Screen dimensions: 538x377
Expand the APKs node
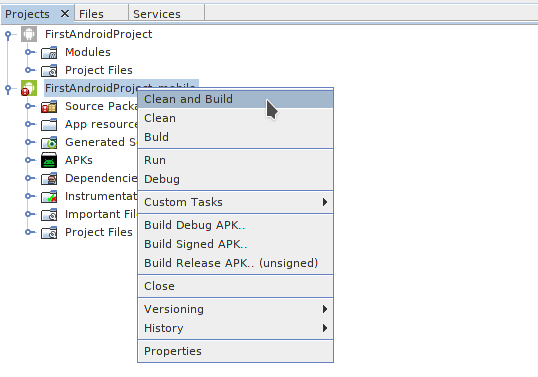coord(28,160)
